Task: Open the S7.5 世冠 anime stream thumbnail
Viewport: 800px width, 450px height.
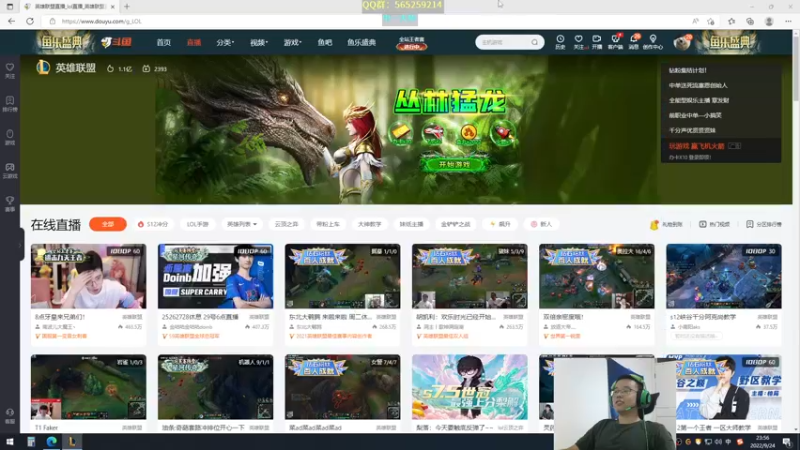Action: pos(469,387)
